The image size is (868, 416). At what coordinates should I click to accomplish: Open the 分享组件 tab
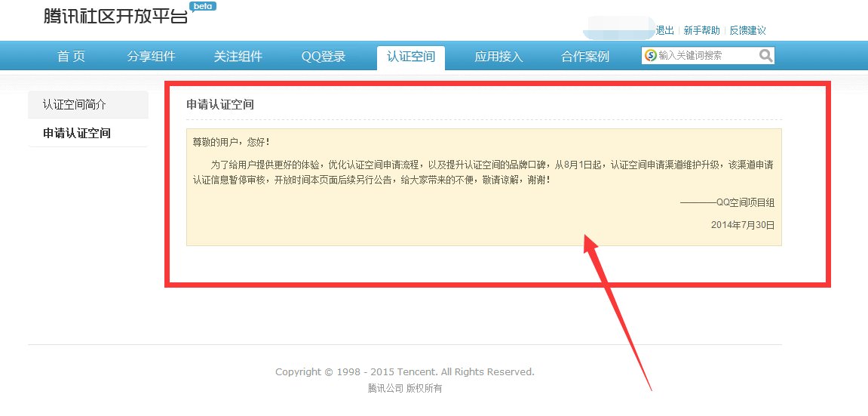click(x=151, y=56)
